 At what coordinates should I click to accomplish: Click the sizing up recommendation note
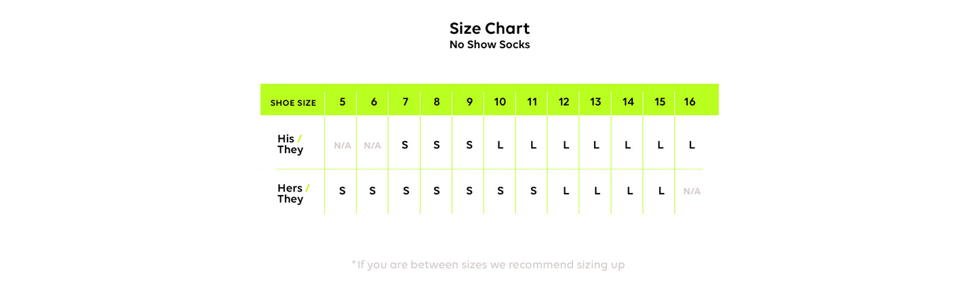[x=488, y=265]
